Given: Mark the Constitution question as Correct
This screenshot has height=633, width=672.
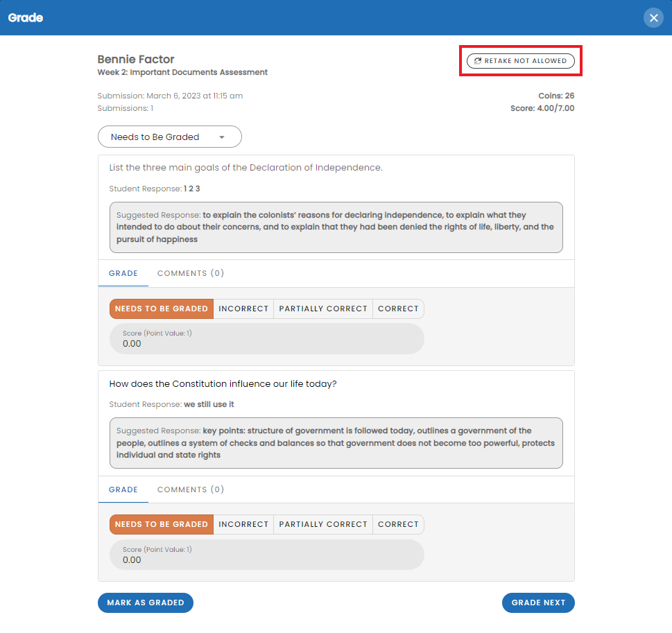Looking at the screenshot, I should pos(398,524).
